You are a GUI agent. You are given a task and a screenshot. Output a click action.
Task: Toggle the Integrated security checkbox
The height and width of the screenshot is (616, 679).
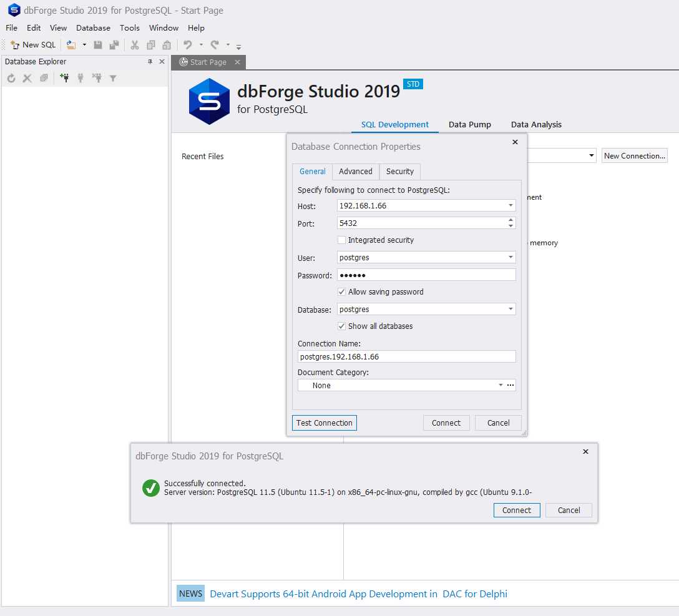(341, 240)
